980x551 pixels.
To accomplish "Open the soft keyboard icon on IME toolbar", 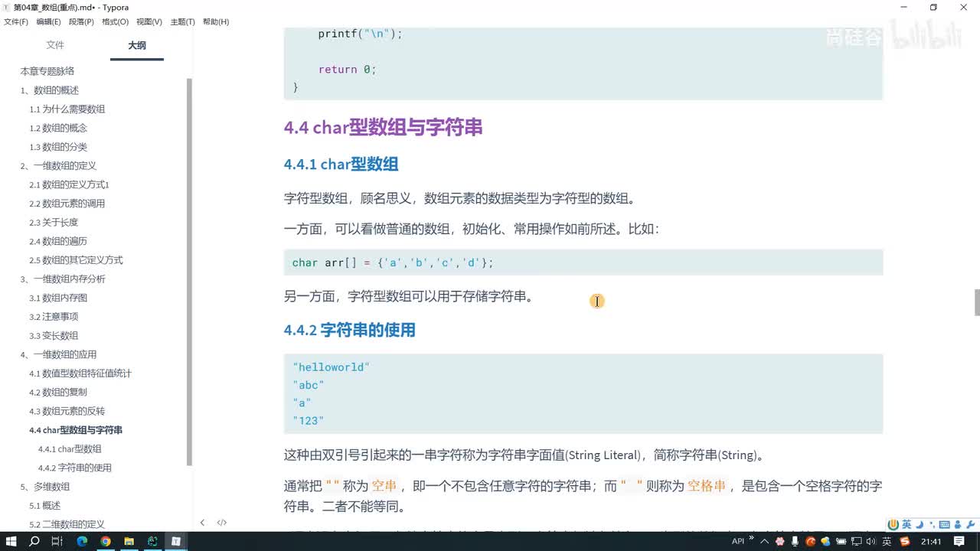I will pos(943,524).
